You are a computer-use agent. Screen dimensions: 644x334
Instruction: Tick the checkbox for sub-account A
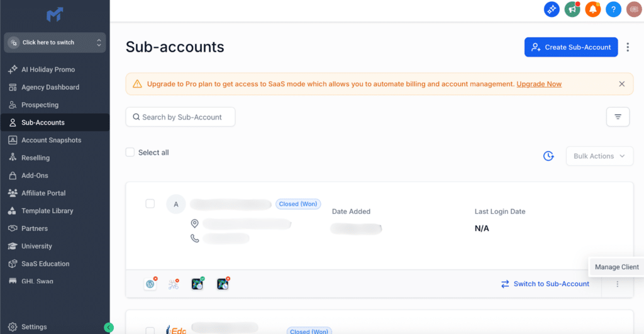(150, 204)
